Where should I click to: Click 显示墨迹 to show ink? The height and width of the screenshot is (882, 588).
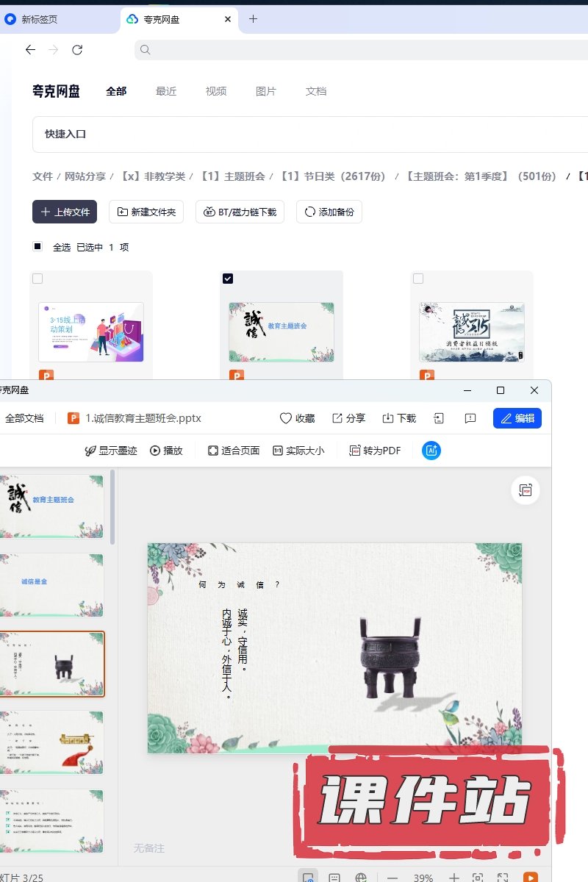(110, 451)
